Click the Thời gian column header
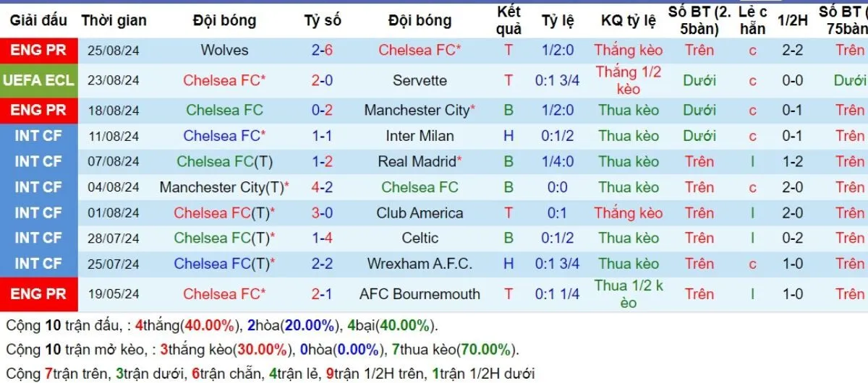Image resolution: width=868 pixels, height=383 pixels. click(114, 20)
